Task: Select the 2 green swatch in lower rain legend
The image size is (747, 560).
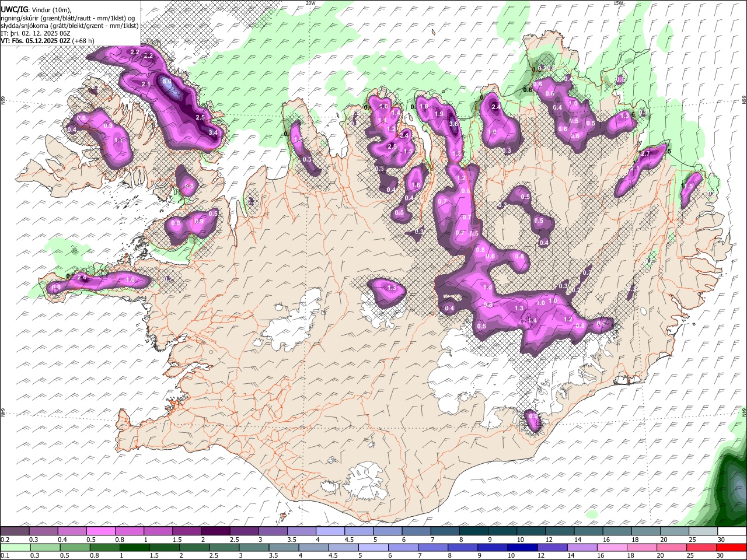Action: point(194,548)
